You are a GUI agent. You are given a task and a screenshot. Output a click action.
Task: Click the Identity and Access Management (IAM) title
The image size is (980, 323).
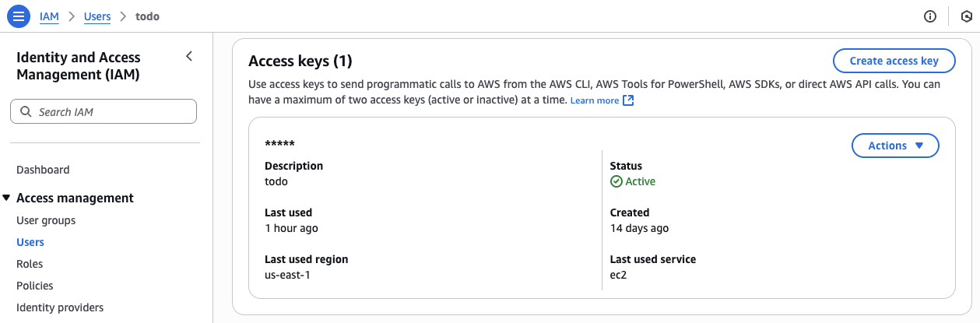(x=79, y=66)
